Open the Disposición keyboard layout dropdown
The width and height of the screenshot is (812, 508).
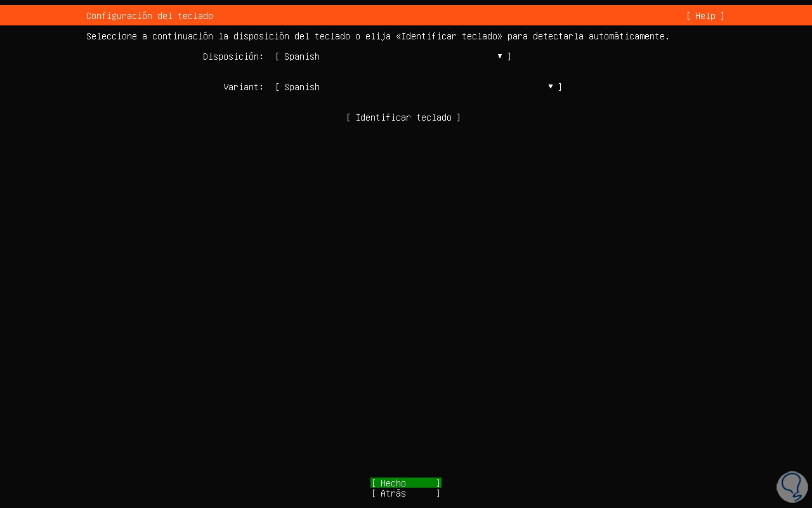click(x=393, y=57)
